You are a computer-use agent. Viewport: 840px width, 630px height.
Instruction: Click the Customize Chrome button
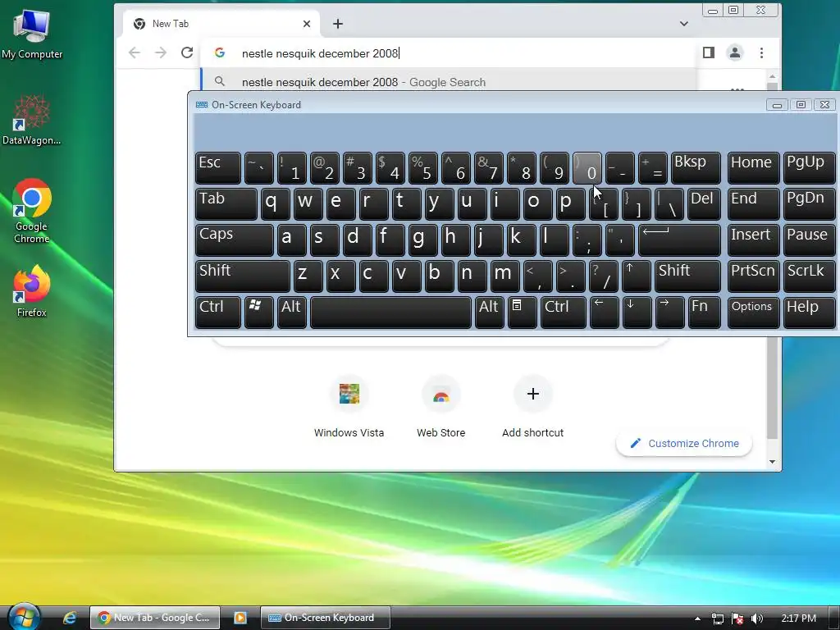click(x=684, y=443)
